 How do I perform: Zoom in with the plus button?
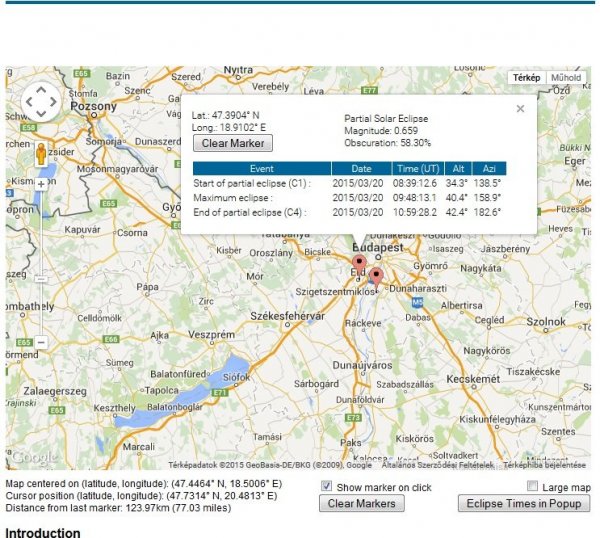pos(41,184)
